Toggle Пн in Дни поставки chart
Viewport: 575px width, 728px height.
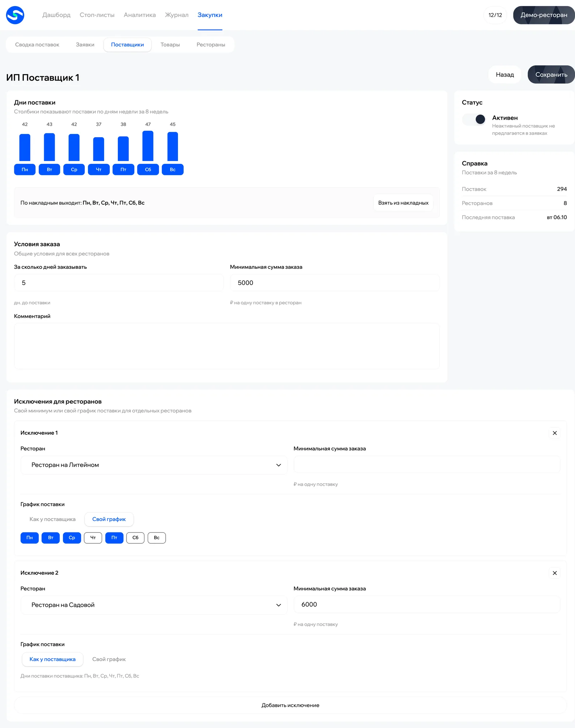pos(25,170)
